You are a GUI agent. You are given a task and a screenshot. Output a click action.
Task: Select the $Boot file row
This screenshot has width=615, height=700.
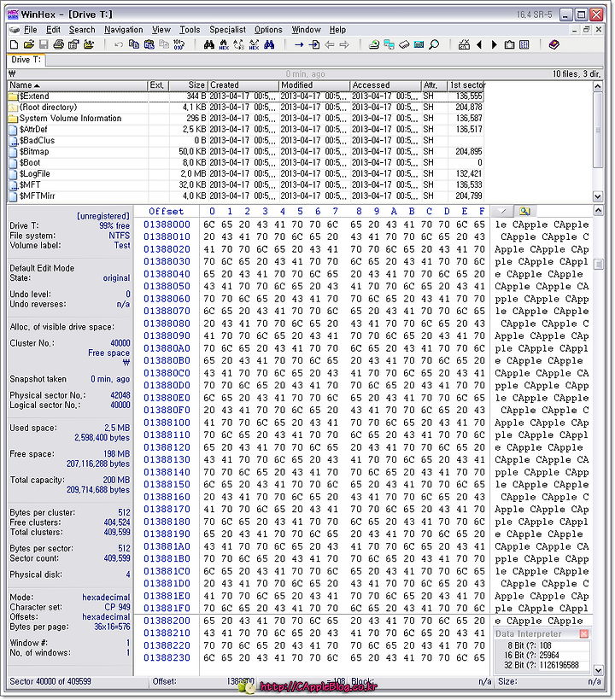[x=246, y=162]
